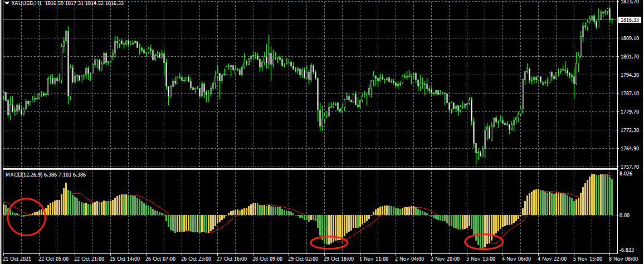
Task: Click the 0.00 MACD zero level label
Action: tap(625, 215)
